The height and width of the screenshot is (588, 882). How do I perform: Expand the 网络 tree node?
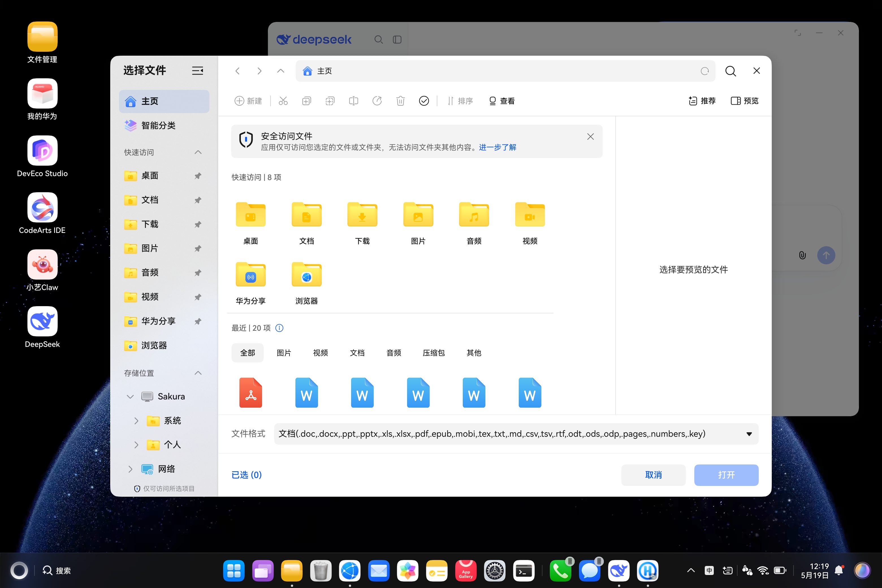point(130,469)
